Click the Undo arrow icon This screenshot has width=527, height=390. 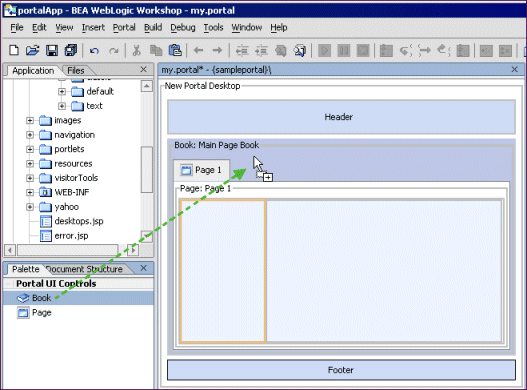pos(94,51)
